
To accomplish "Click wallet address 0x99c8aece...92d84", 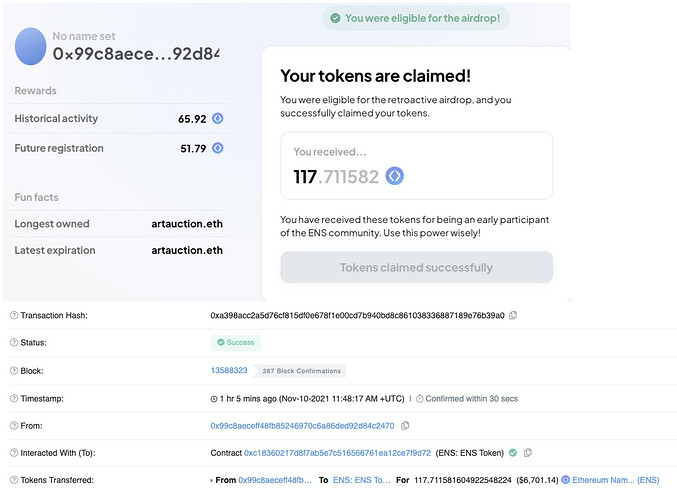I will [136, 54].
